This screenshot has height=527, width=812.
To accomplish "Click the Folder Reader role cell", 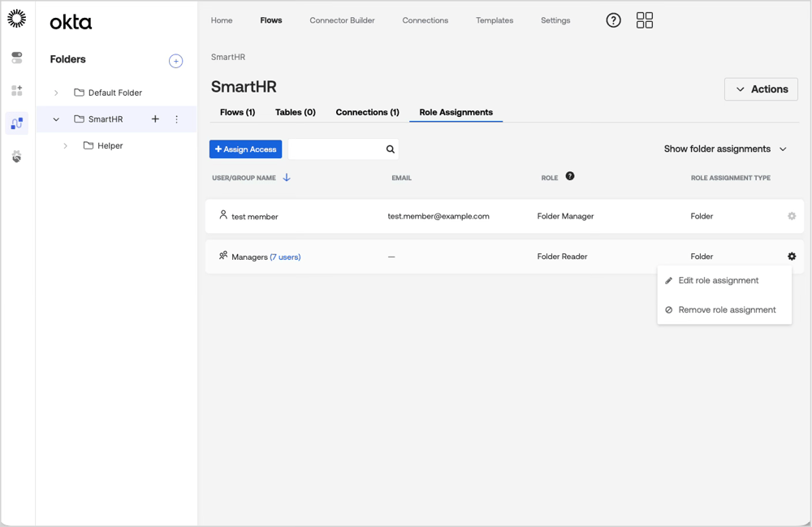I will [562, 257].
